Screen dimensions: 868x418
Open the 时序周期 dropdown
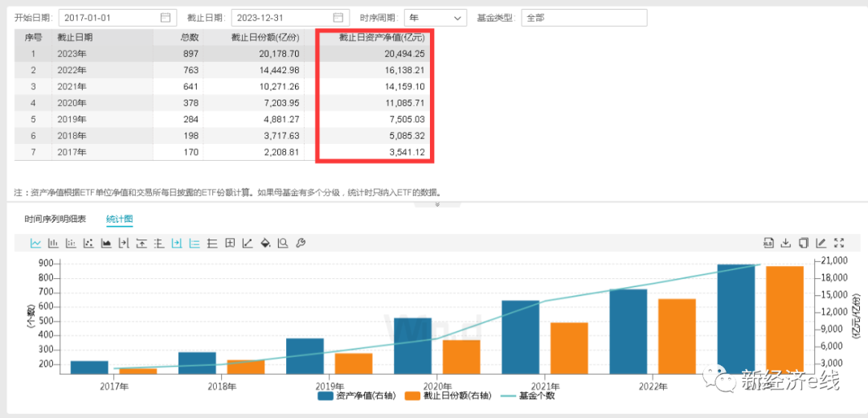click(x=435, y=18)
